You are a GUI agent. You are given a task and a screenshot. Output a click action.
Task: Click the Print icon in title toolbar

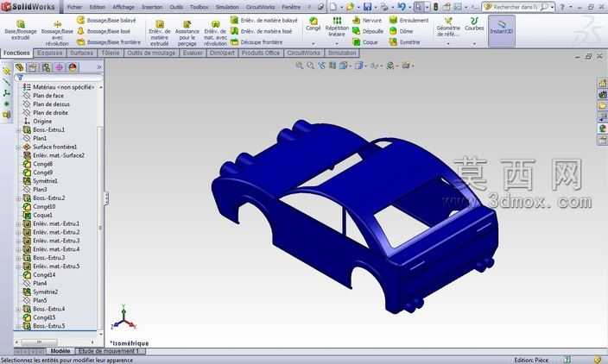(x=384, y=7)
